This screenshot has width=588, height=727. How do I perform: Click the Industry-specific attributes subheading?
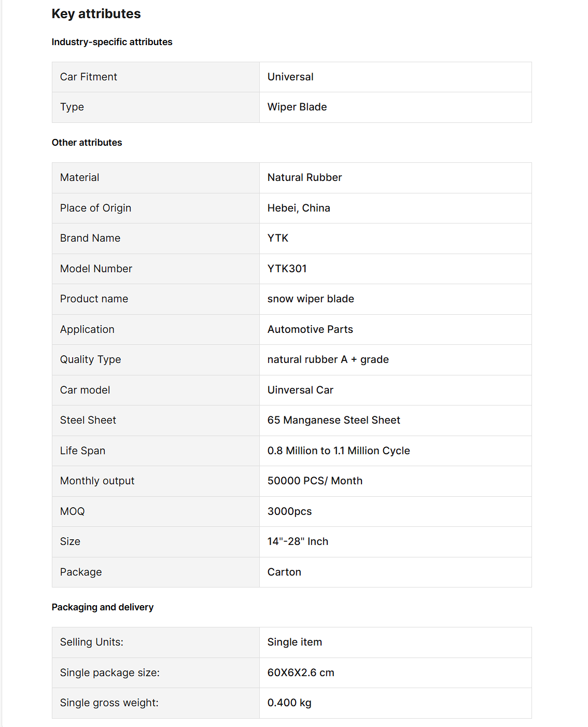coord(112,42)
